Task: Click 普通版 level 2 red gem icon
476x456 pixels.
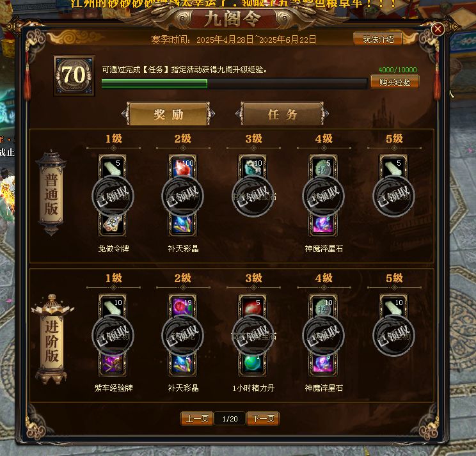Action: [x=182, y=167]
